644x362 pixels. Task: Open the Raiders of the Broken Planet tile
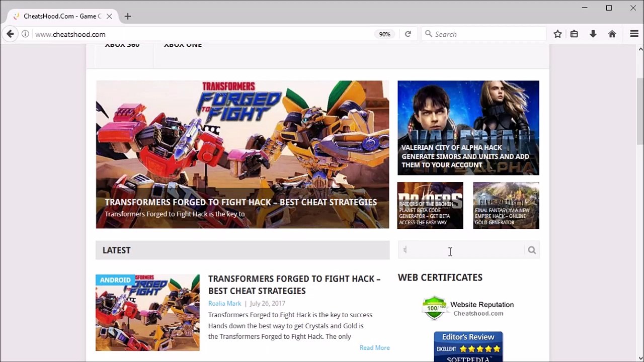[x=430, y=205]
